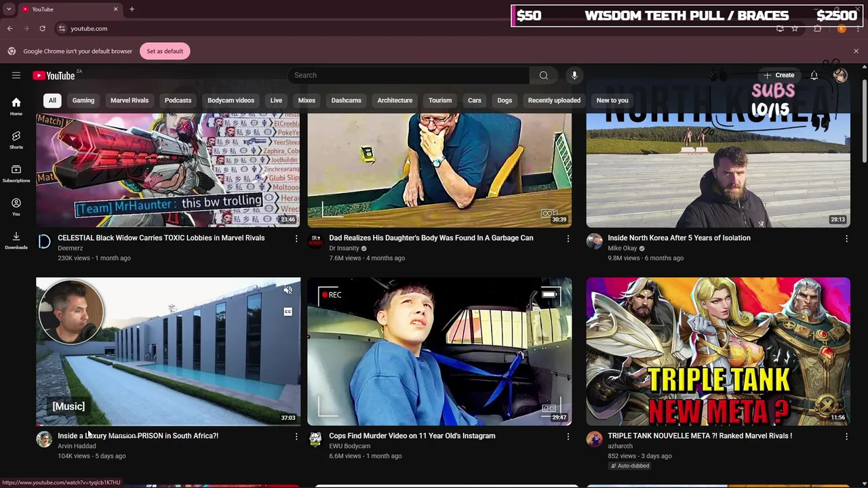
Task: Open the Mike Okay channel name link
Action: [x=622, y=248]
